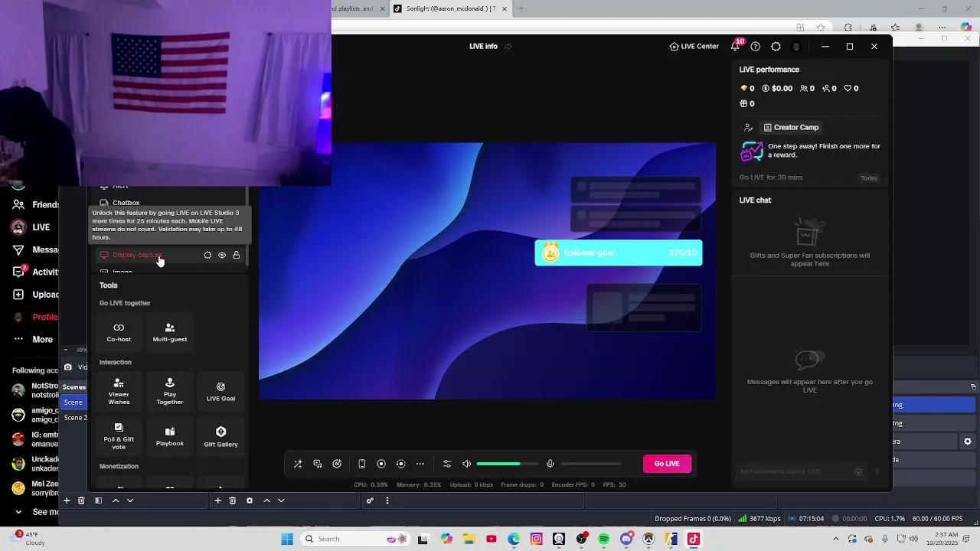Open the Multi-guest tool
The height and width of the screenshot is (551, 980).
point(170,332)
